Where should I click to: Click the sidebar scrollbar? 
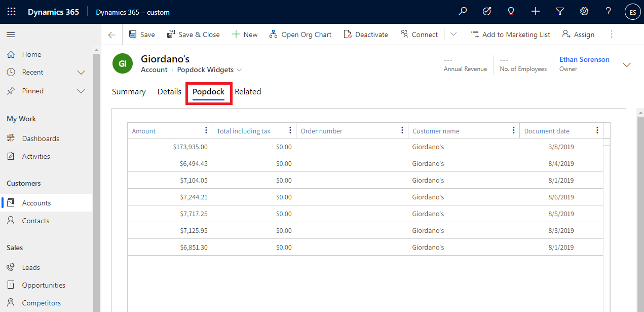coord(97,183)
